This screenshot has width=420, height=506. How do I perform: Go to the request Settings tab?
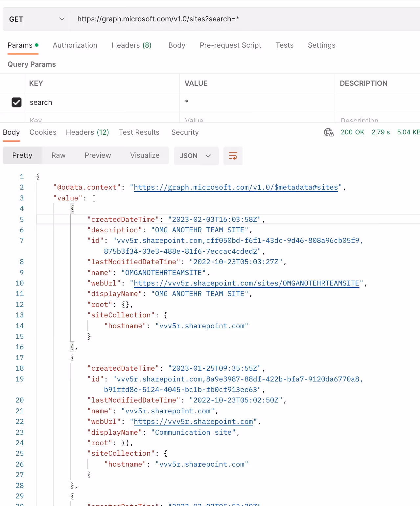[x=321, y=45]
